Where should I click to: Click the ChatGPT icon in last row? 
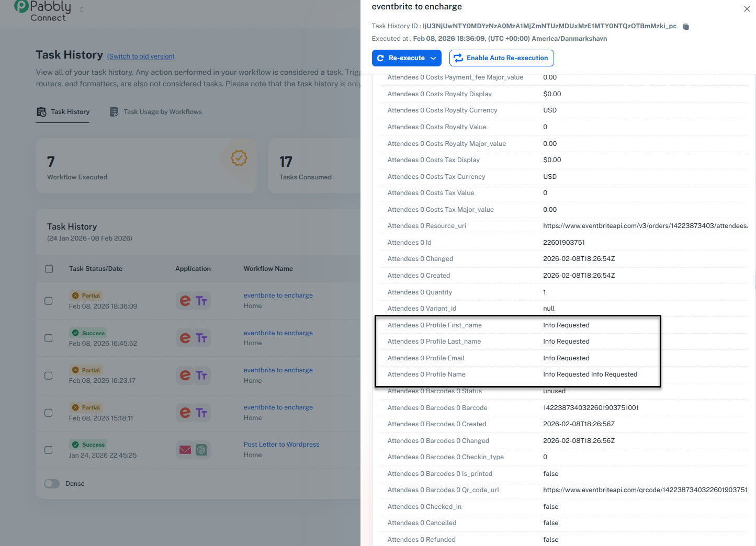(x=201, y=450)
